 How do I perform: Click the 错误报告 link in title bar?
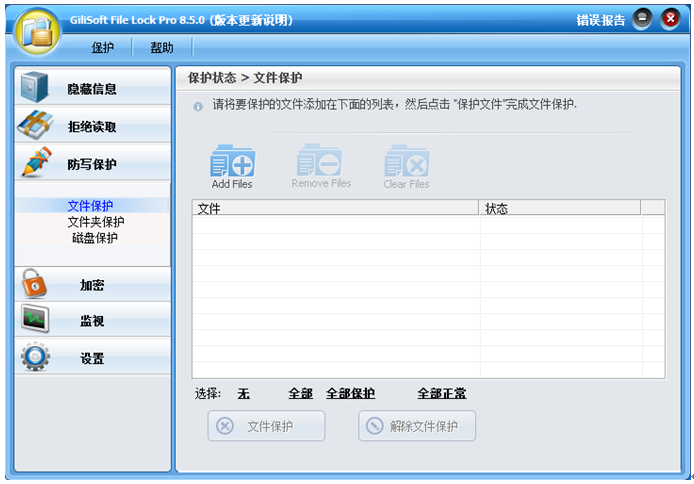[x=601, y=20]
